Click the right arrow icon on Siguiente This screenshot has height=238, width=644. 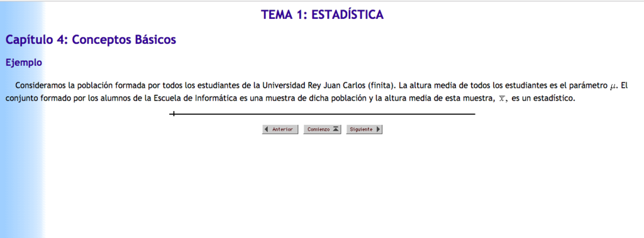(378, 129)
